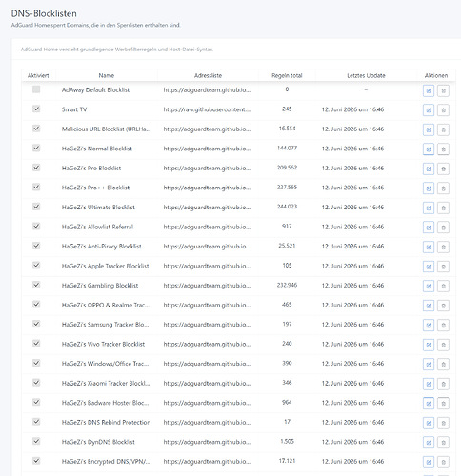Uncheck HaGeZi's Xiaomi Tracker Blocklist
The width and height of the screenshot is (461, 476).
click(36, 383)
